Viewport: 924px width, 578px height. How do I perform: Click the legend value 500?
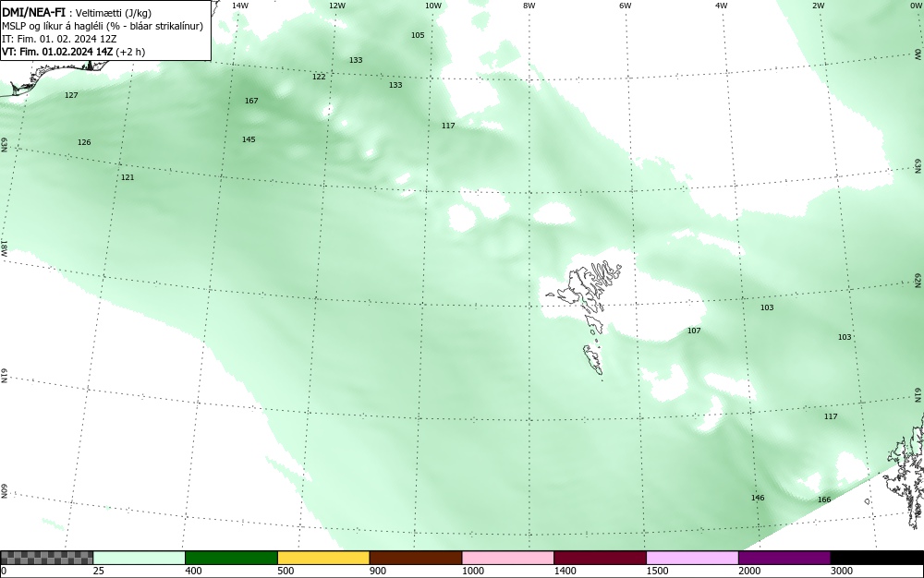[x=286, y=571]
